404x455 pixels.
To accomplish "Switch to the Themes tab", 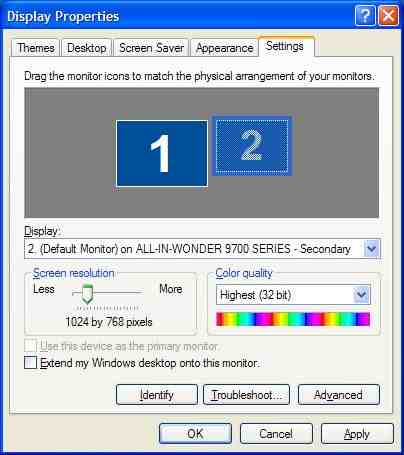I will [x=36, y=48].
